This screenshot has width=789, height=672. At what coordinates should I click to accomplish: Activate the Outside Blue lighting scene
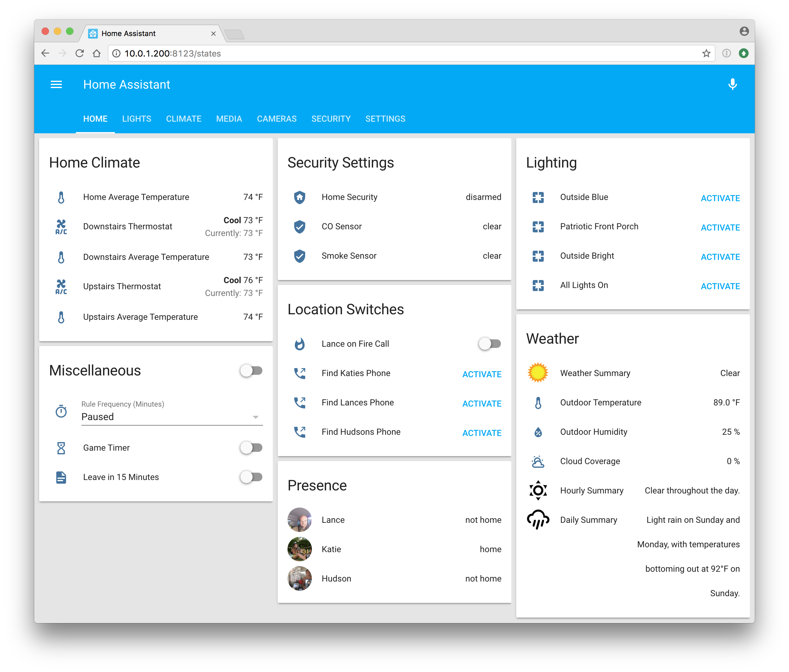point(720,198)
